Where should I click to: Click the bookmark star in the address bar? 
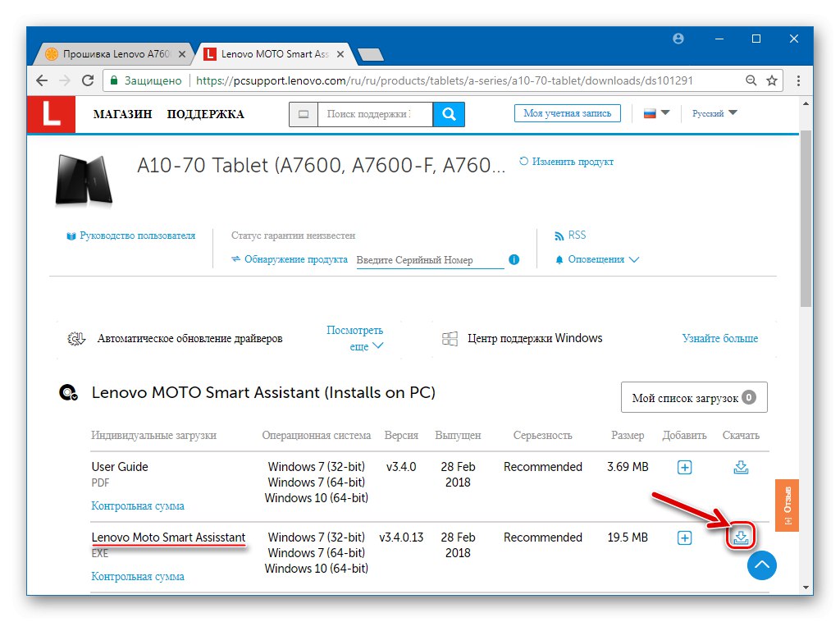(x=771, y=80)
